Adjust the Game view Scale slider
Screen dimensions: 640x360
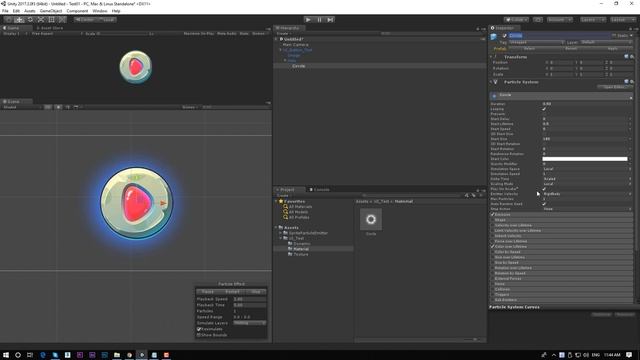click(x=124, y=33)
